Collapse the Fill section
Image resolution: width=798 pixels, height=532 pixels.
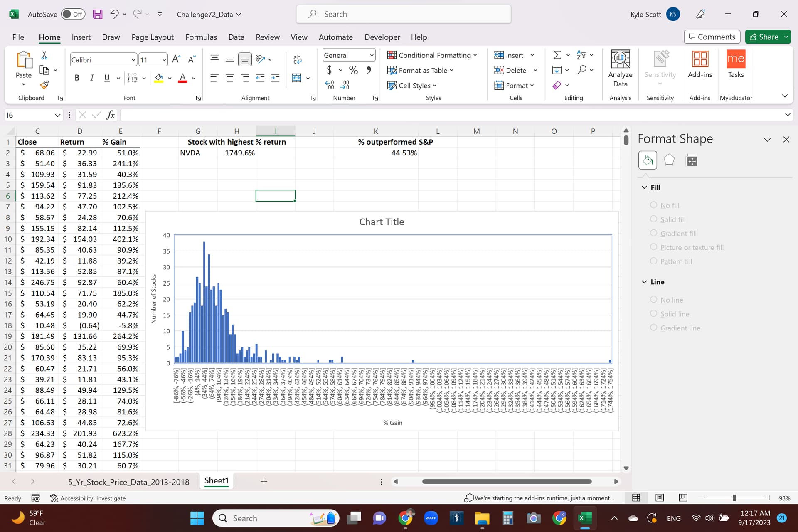[x=644, y=187]
